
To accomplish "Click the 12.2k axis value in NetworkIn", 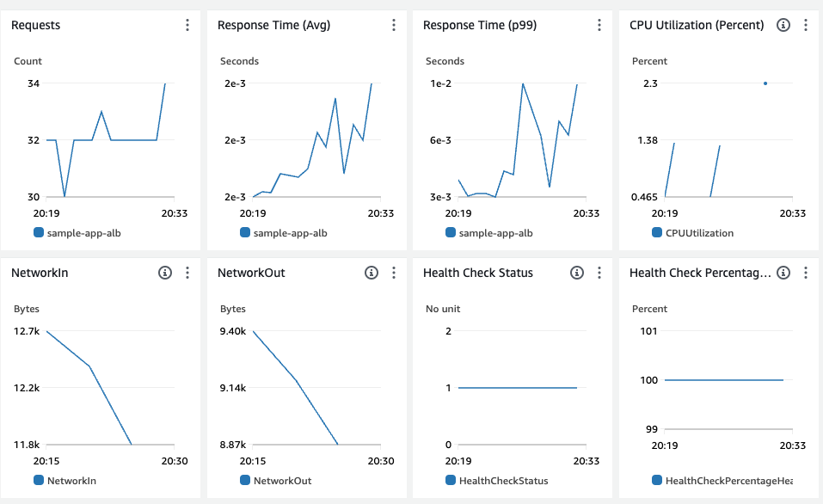I will (27, 387).
